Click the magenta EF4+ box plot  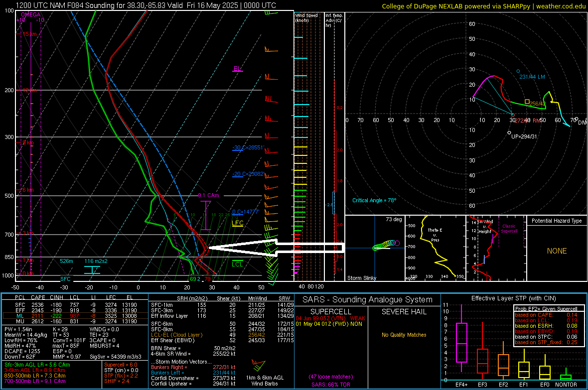(461, 343)
